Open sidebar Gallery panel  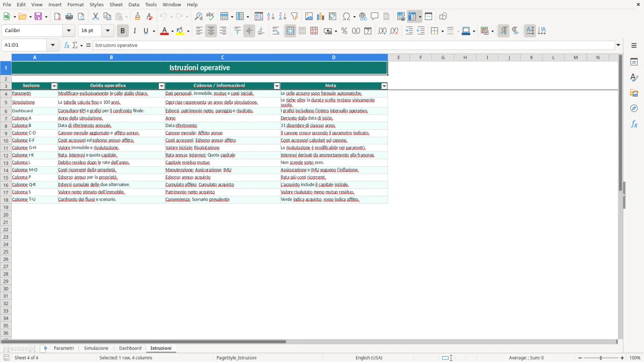(x=634, y=93)
